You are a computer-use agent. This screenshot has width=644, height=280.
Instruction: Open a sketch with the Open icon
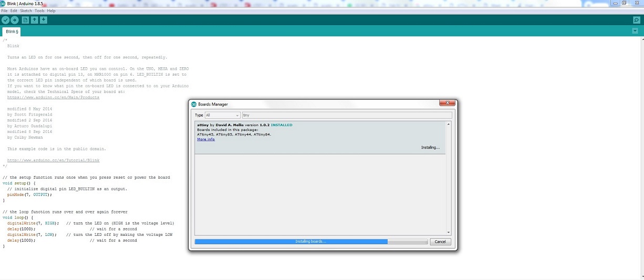tap(34, 20)
